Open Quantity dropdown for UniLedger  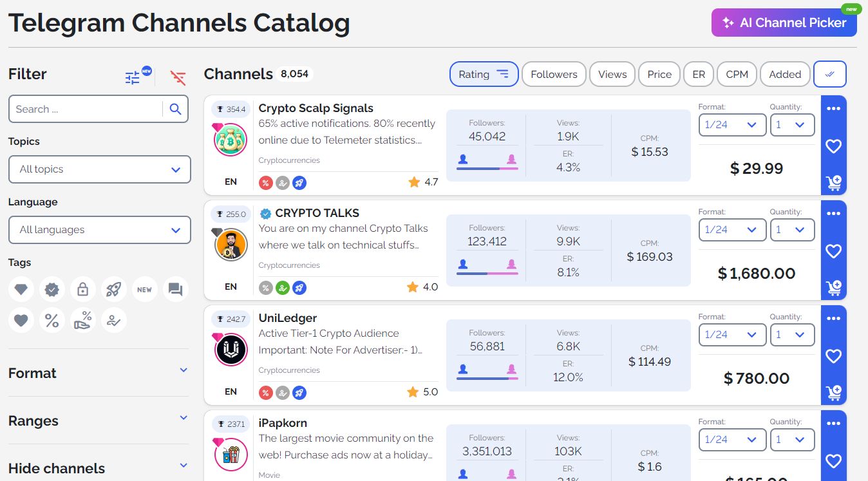click(792, 335)
